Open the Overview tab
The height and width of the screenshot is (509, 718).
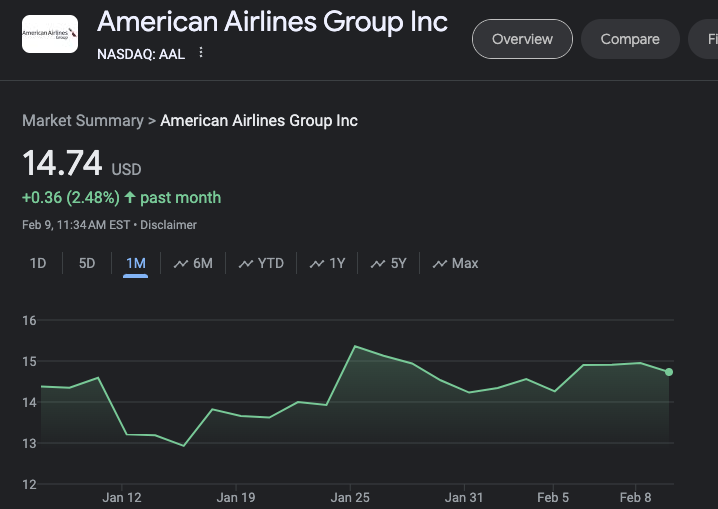(522, 39)
